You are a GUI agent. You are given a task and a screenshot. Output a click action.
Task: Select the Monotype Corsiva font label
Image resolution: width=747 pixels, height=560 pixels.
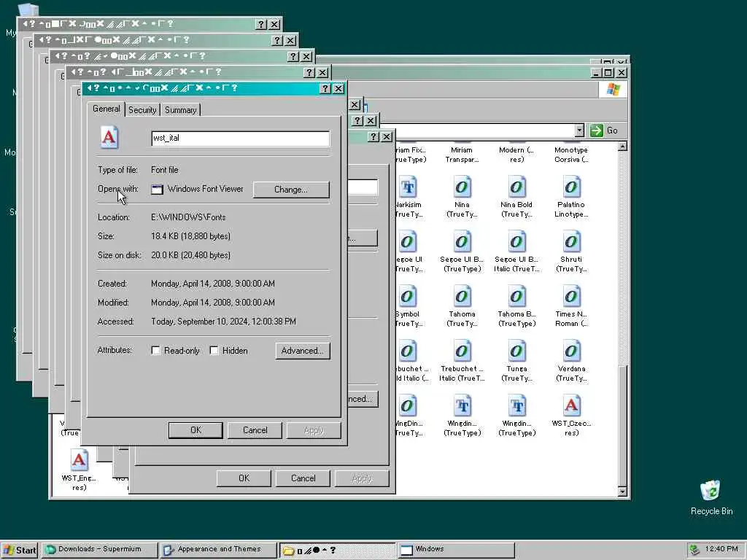click(571, 155)
